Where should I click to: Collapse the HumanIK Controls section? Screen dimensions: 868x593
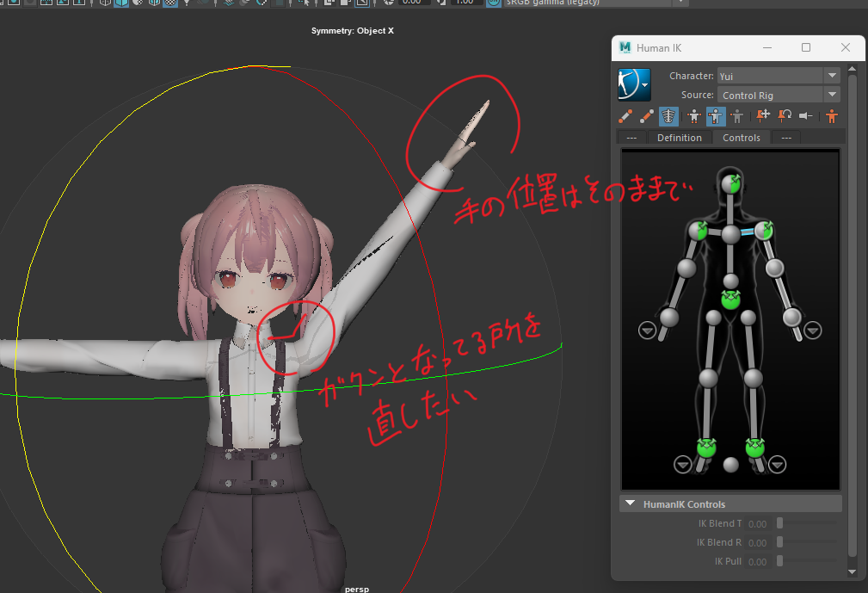click(x=630, y=503)
